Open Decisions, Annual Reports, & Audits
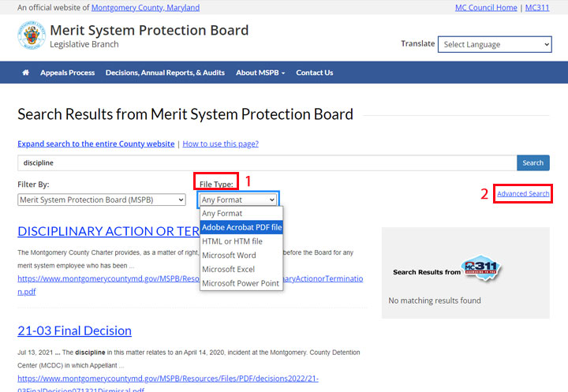 pyautogui.click(x=165, y=73)
